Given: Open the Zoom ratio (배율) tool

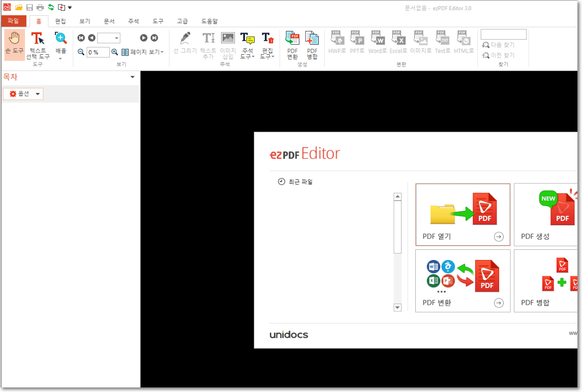Looking at the screenshot, I should click(60, 45).
